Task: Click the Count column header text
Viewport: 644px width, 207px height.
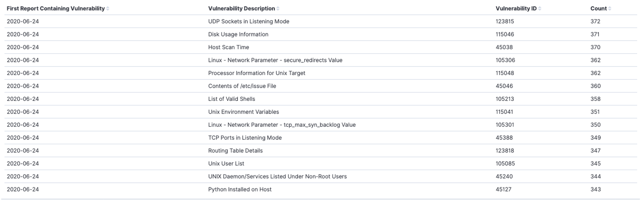Action: point(598,9)
